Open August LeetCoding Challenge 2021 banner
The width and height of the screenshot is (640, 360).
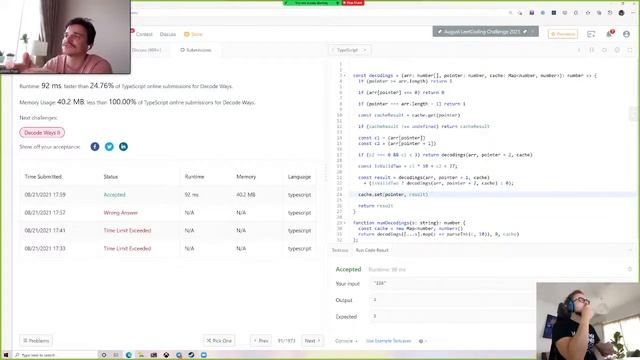click(x=485, y=31)
